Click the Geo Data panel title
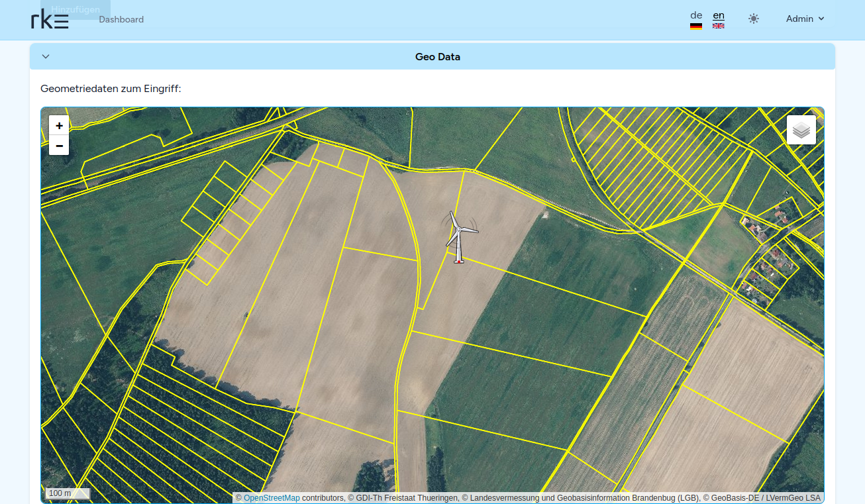The image size is (865, 504). (437, 57)
